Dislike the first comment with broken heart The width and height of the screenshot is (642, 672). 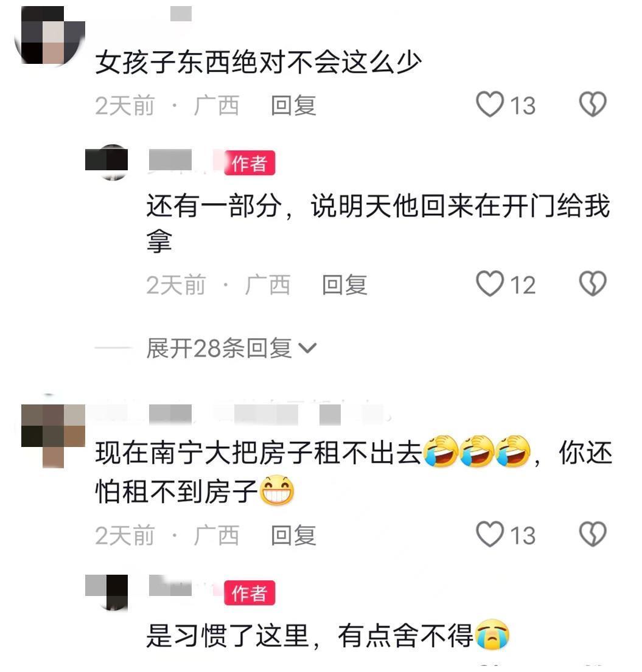coord(593,104)
